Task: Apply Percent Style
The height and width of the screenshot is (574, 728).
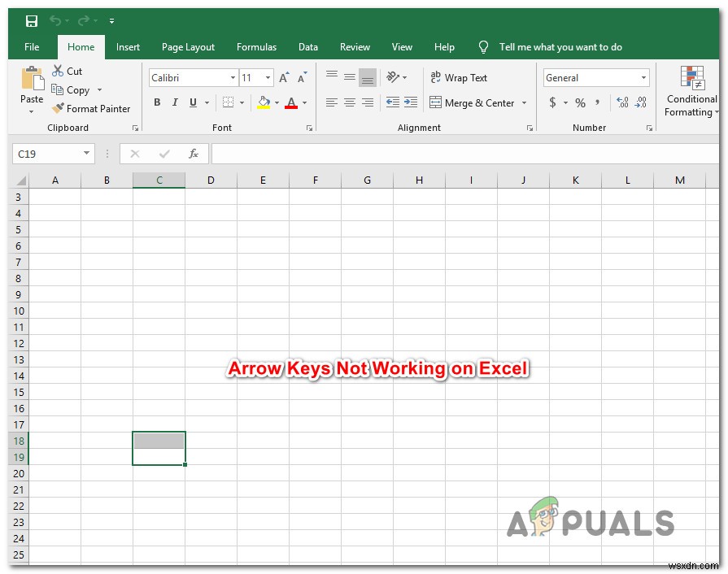Action: click(580, 102)
